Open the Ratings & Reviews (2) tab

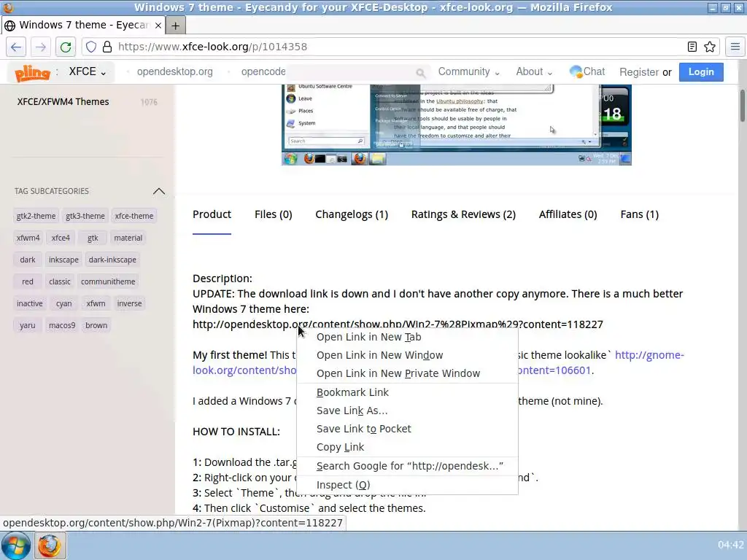[463, 214]
